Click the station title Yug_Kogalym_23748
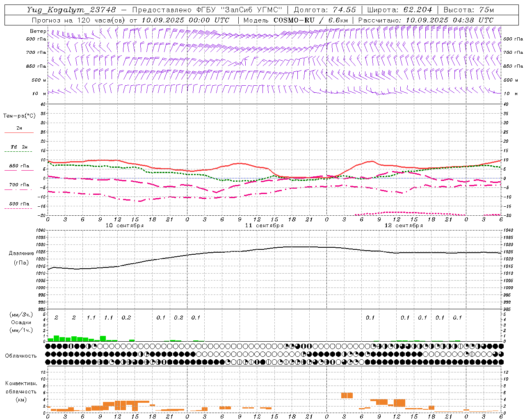This screenshot has width=525, height=420. [71, 10]
